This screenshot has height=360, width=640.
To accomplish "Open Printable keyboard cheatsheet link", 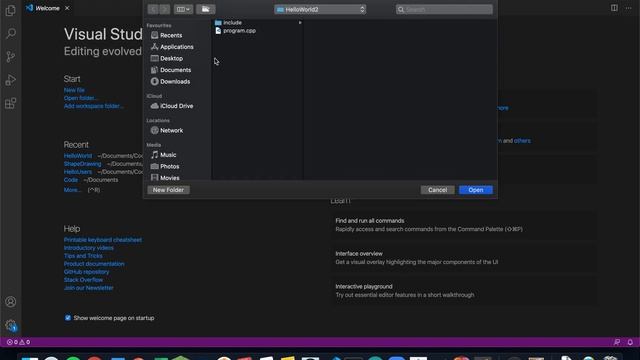I will pos(103,240).
